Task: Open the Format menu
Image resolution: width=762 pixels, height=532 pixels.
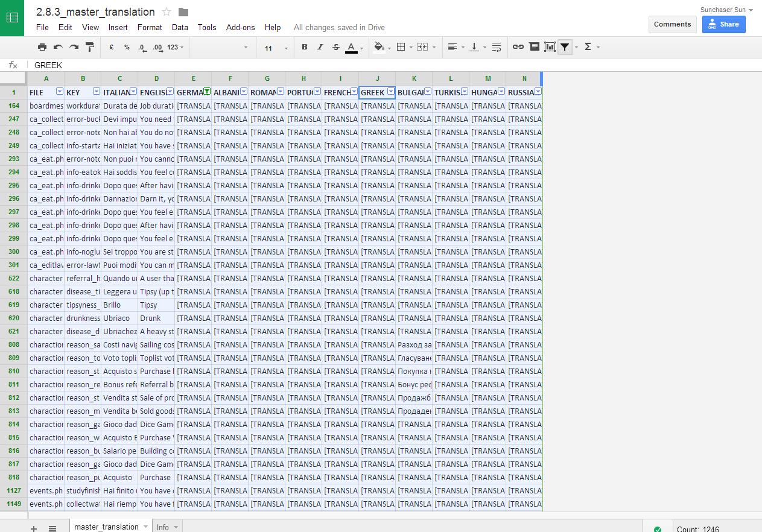Action: [150, 27]
